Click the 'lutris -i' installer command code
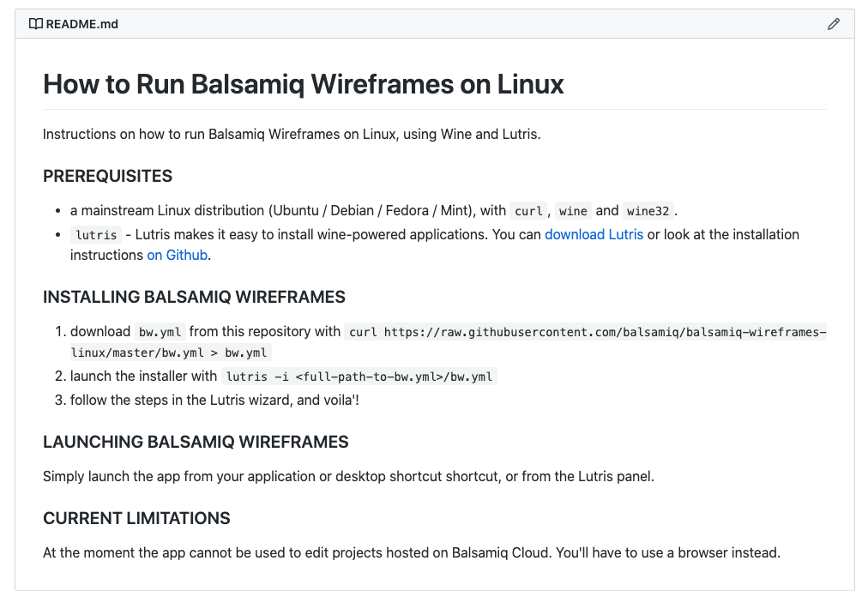The height and width of the screenshot is (603, 868). point(359,377)
